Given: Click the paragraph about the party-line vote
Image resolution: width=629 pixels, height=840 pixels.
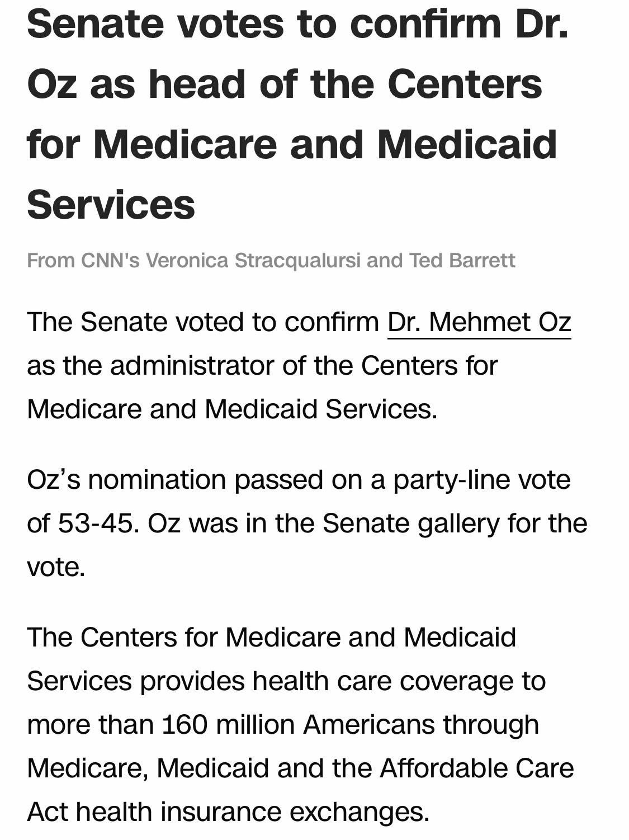Looking at the screenshot, I should tap(307, 523).
